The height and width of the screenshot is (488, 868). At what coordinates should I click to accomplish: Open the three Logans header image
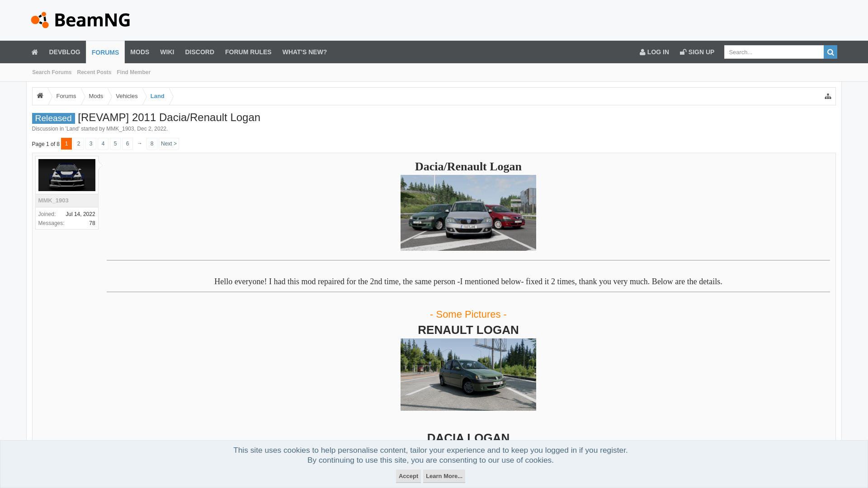pos(468,213)
